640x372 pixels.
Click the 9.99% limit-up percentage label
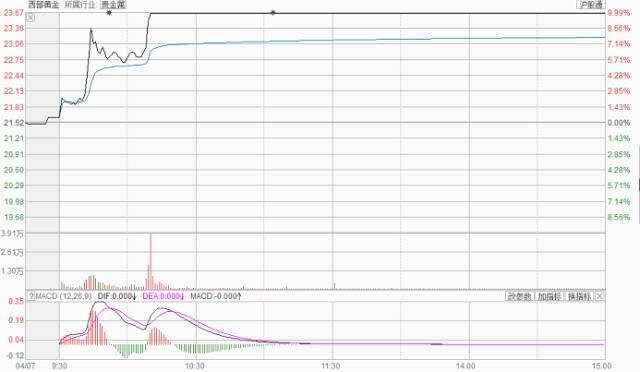(619, 13)
